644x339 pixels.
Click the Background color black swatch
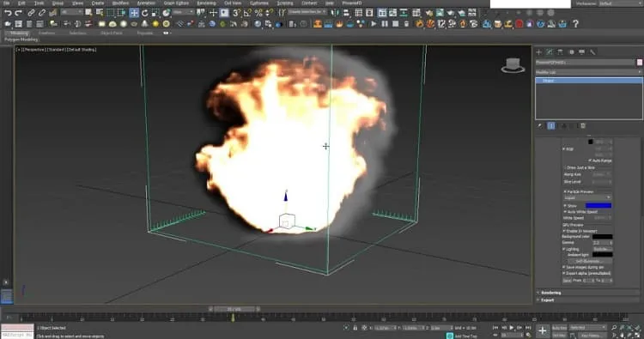pyautogui.click(x=602, y=237)
